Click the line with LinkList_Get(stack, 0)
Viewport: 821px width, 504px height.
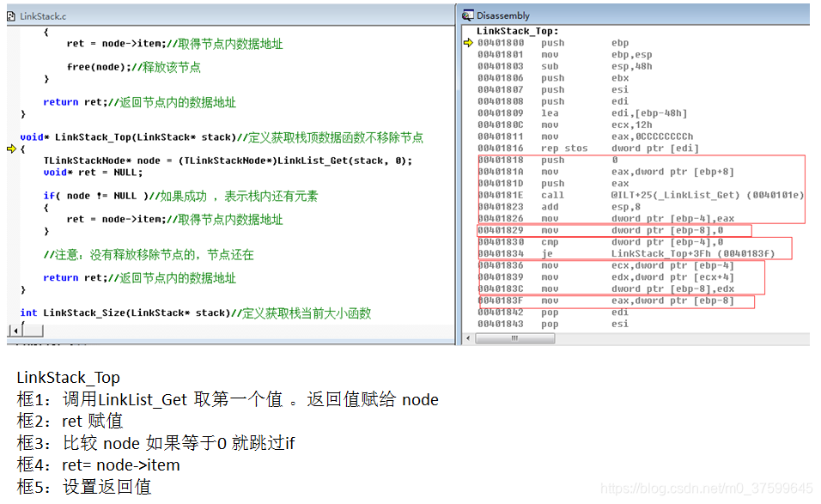pyautogui.click(x=228, y=161)
